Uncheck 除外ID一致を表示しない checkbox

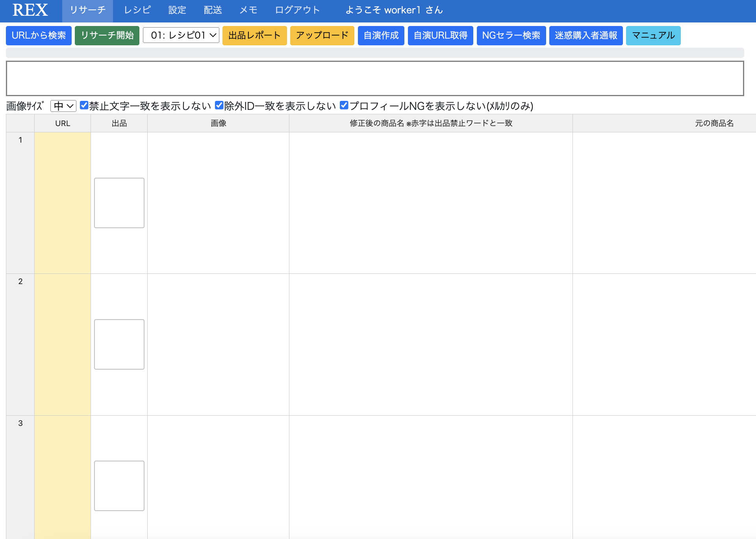coord(219,105)
